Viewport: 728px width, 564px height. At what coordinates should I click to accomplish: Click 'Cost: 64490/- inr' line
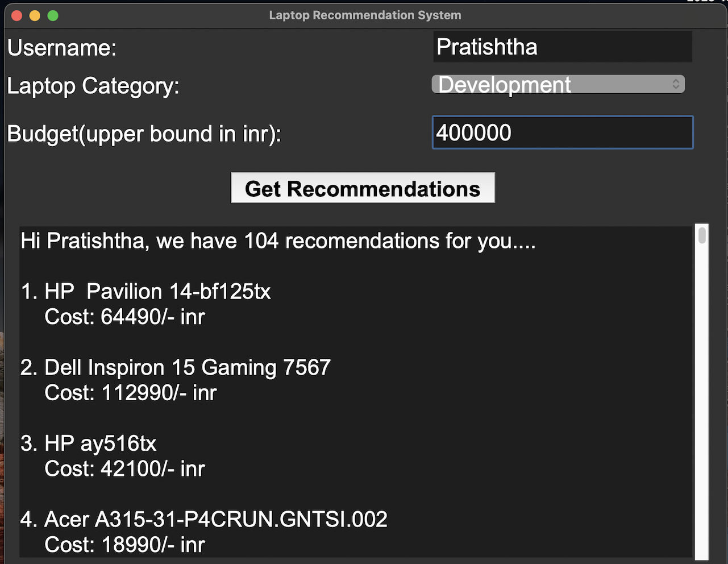(x=124, y=317)
